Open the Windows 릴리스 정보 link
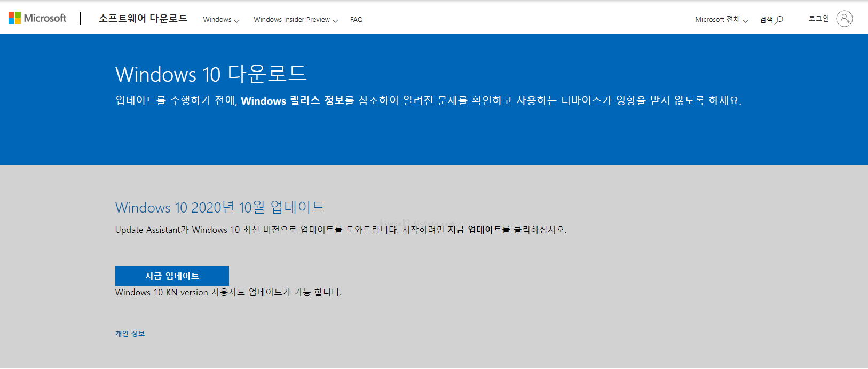This screenshot has height=369, width=868. coord(293,100)
